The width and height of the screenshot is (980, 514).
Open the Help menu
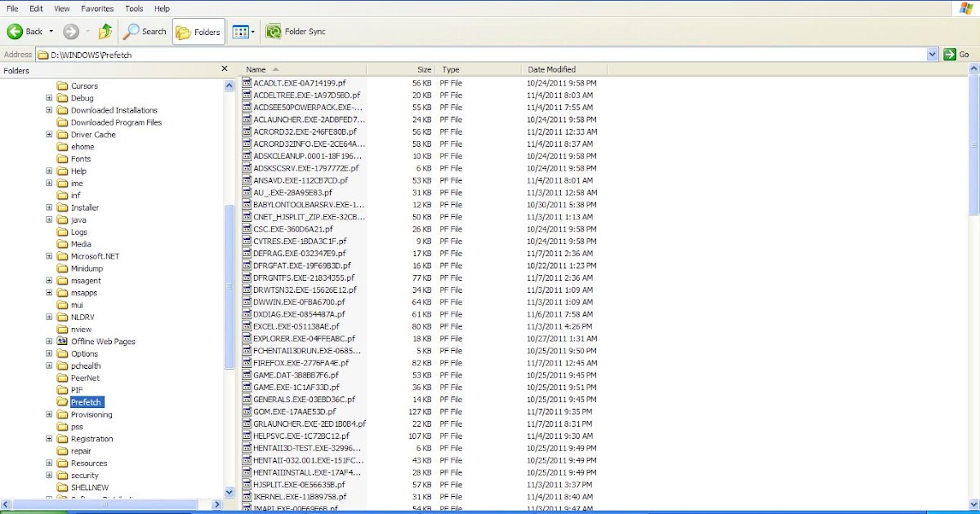point(162,8)
